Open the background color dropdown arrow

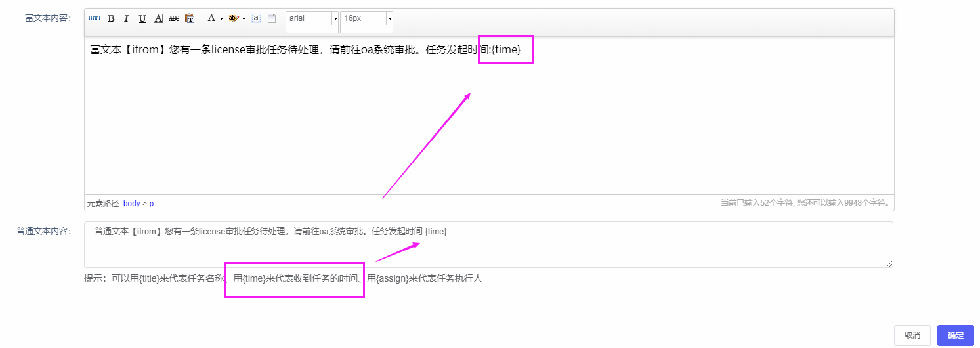click(x=244, y=18)
